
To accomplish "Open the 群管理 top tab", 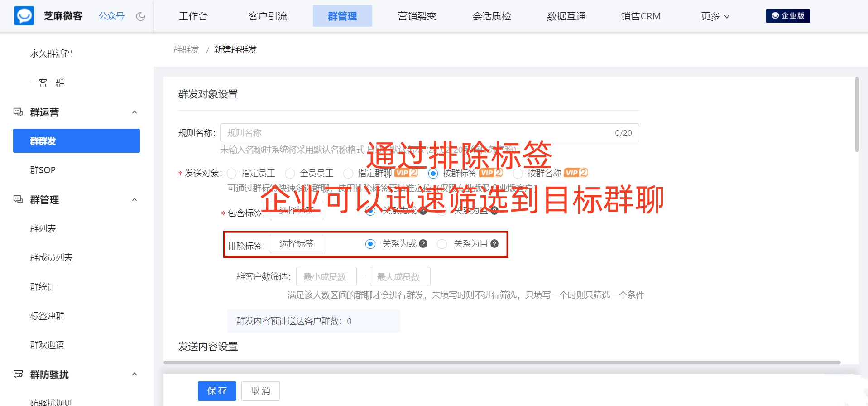I will tap(342, 16).
